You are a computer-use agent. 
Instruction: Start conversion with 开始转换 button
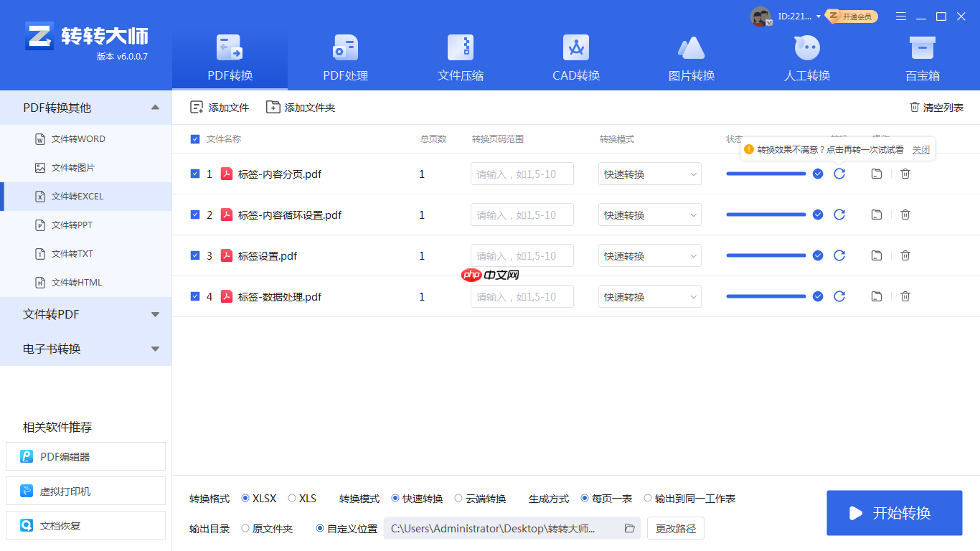pyautogui.click(x=894, y=513)
